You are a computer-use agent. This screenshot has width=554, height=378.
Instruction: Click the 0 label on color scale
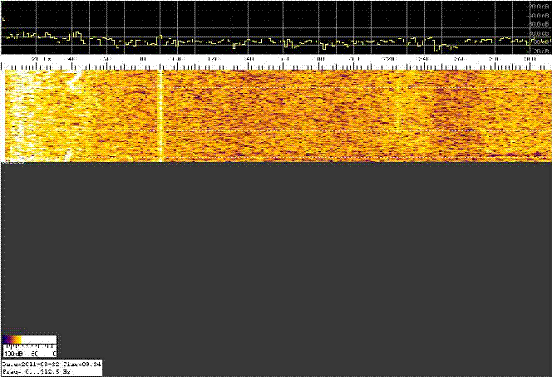click(54, 353)
